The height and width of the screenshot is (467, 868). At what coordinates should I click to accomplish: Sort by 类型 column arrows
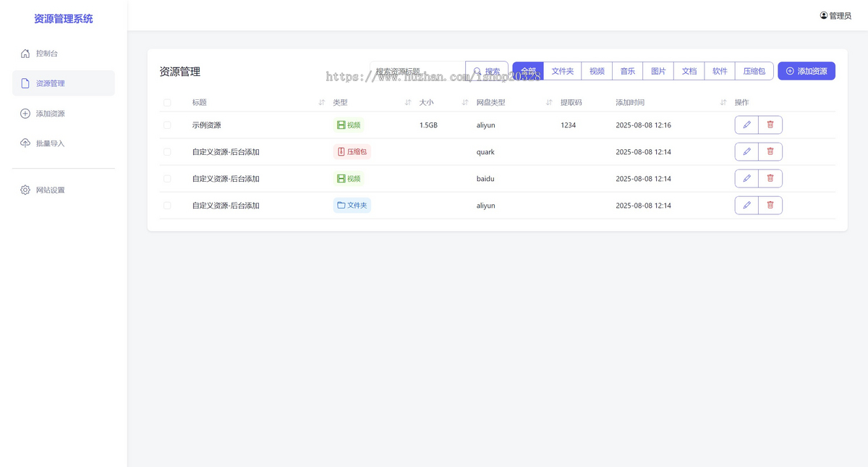click(408, 103)
